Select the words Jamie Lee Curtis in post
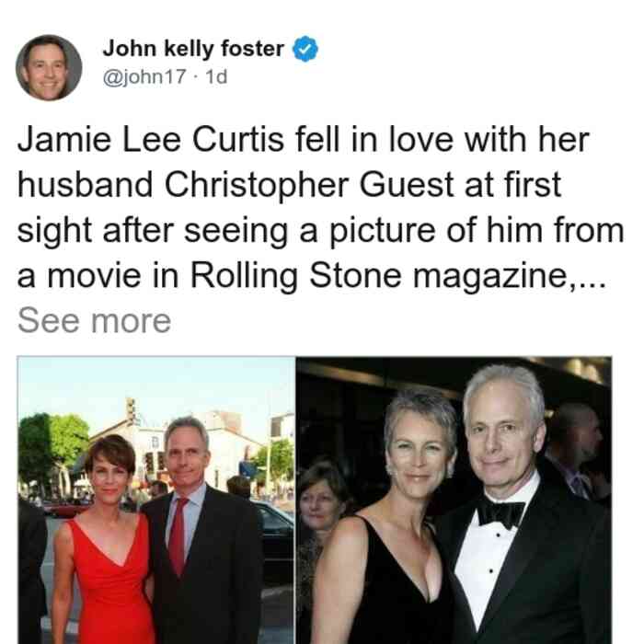 tap(151, 140)
